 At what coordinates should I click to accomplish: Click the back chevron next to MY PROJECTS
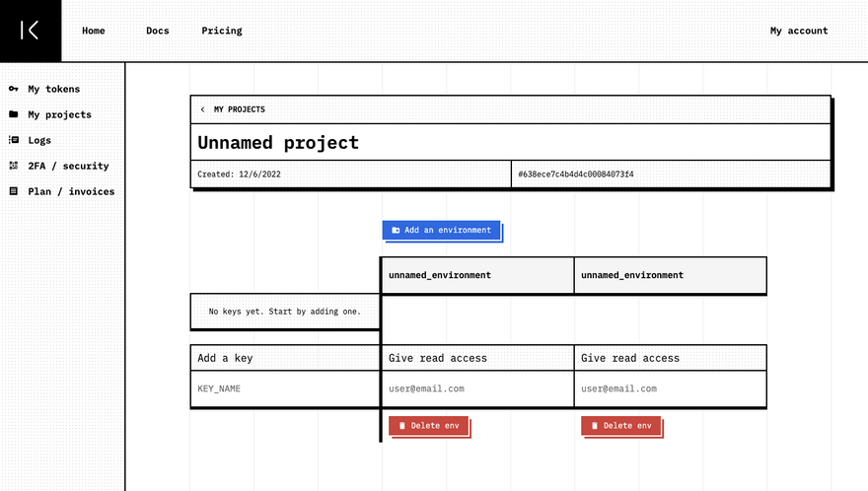point(203,109)
